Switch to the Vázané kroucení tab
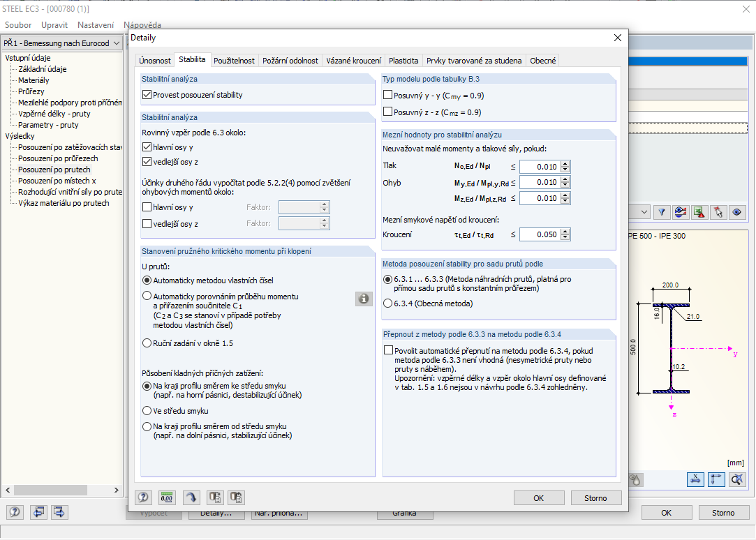The width and height of the screenshot is (756, 540). tap(353, 61)
